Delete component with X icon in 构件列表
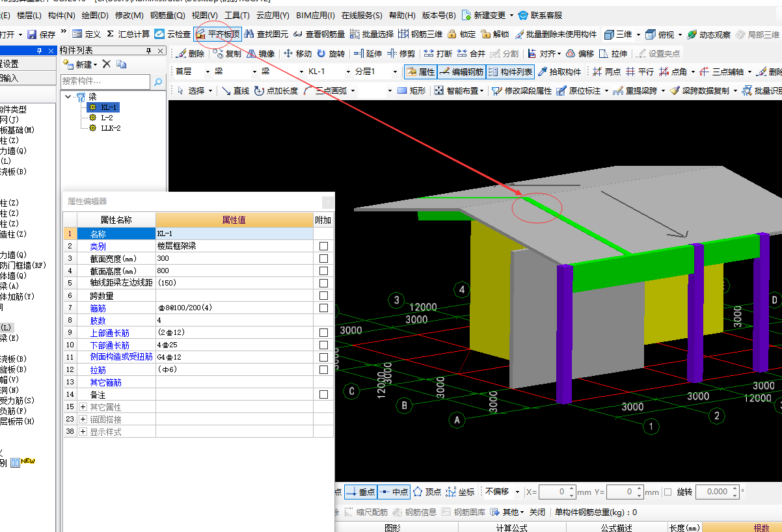Viewport: 782px width, 532px height. (107, 64)
